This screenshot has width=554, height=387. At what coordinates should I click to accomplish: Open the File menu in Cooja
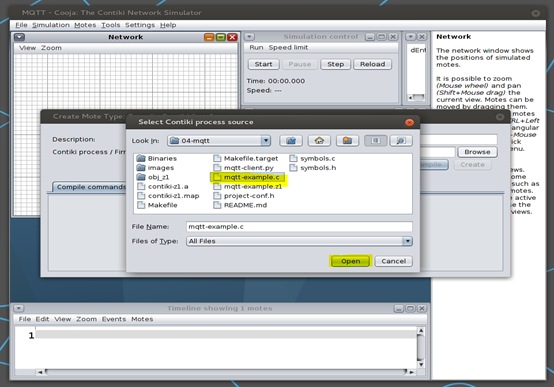pyautogui.click(x=21, y=25)
